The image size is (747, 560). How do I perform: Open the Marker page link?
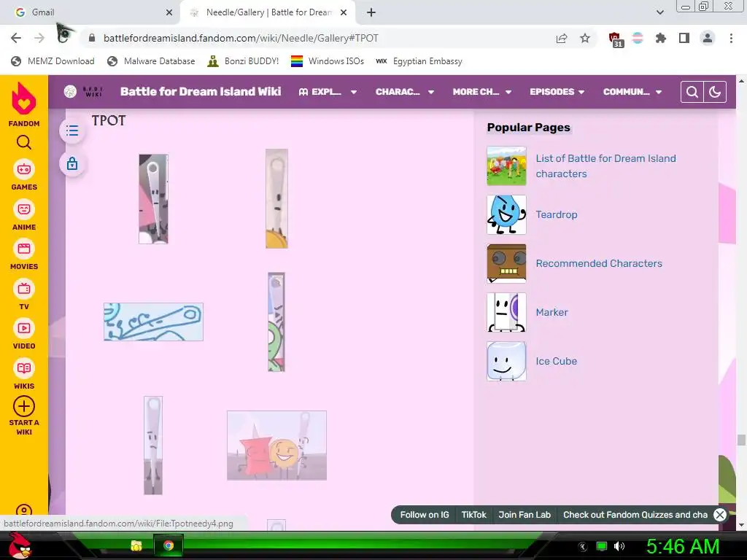(x=551, y=312)
